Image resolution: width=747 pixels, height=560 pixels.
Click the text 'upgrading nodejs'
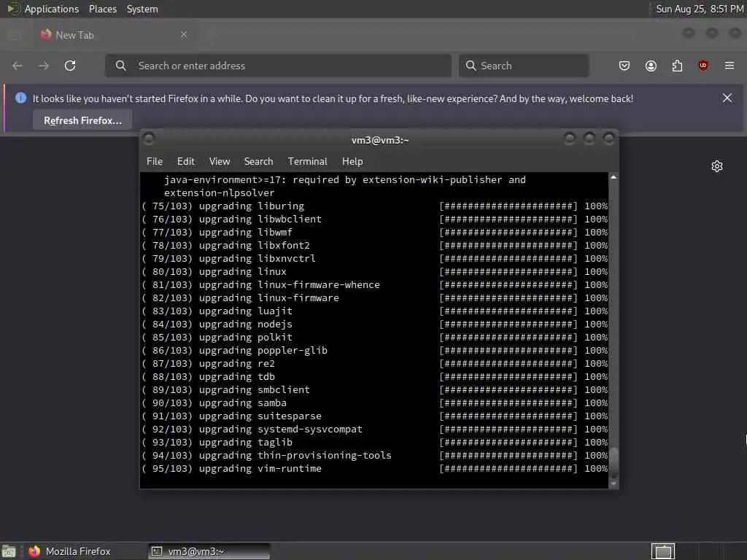pyautogui.click(x=245, y=324)
